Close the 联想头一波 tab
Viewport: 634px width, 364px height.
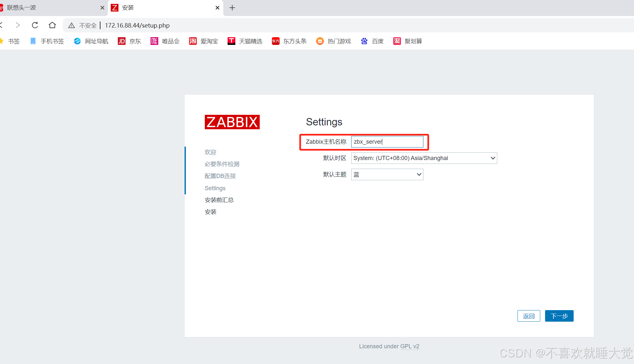pyautogui.click(x=102, y=8)
